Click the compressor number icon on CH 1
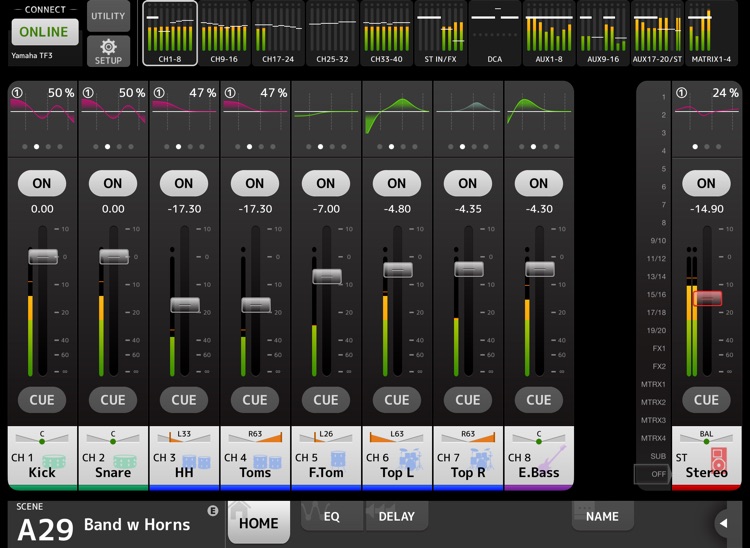Viewport: 750px width, 548px height. point(17,92)
